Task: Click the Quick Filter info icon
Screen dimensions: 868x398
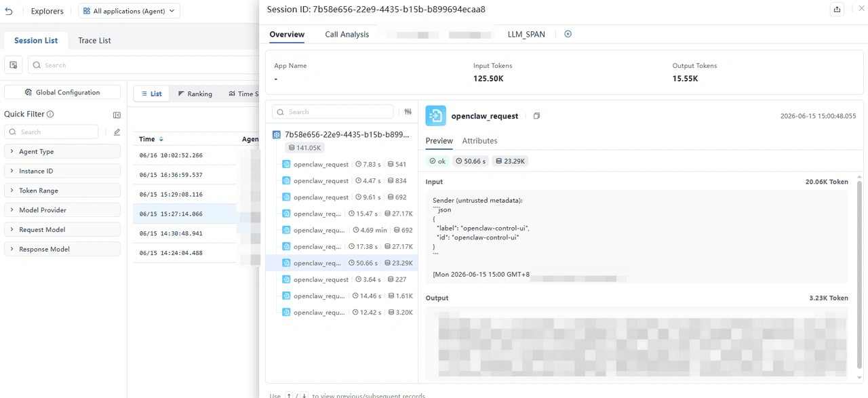Action: pos(50,115)
